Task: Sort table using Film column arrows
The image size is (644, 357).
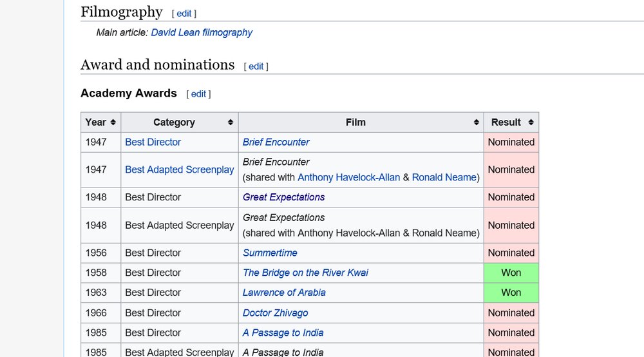Action: pos(477,122)
